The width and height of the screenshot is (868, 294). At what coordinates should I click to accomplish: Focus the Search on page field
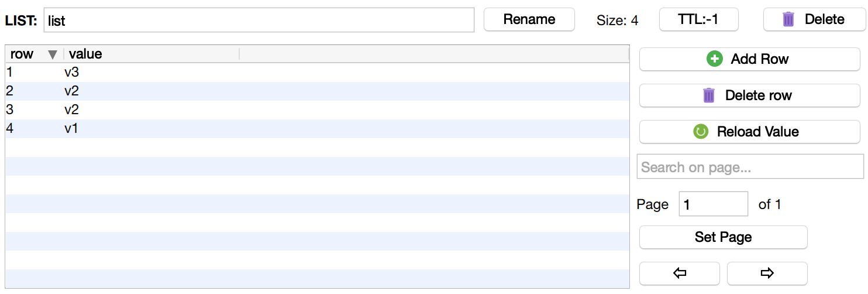pos(750,167)
